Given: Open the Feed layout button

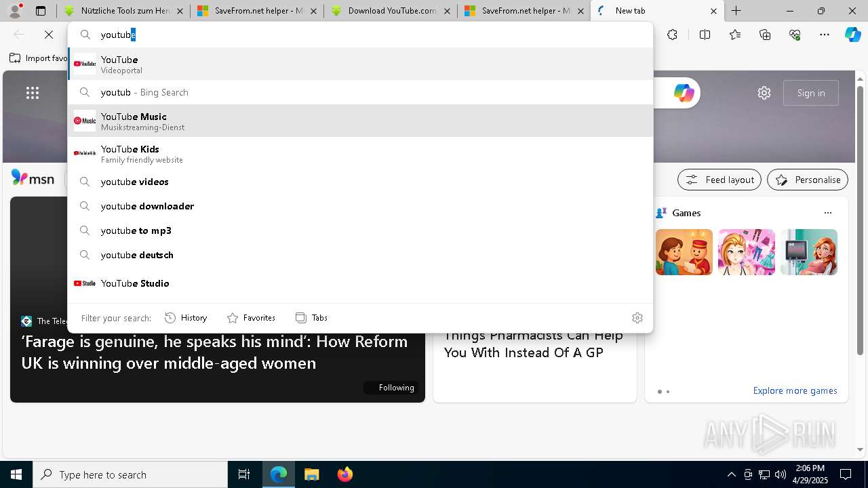Looking at the screenshot, I should (x=719, y=180).
